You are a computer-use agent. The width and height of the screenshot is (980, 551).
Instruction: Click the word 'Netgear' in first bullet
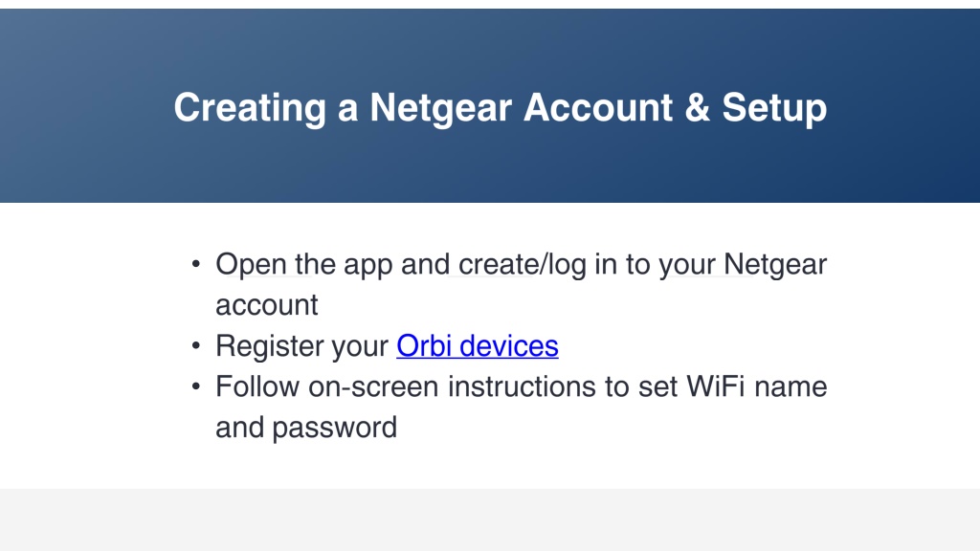[x=775, y=266]
